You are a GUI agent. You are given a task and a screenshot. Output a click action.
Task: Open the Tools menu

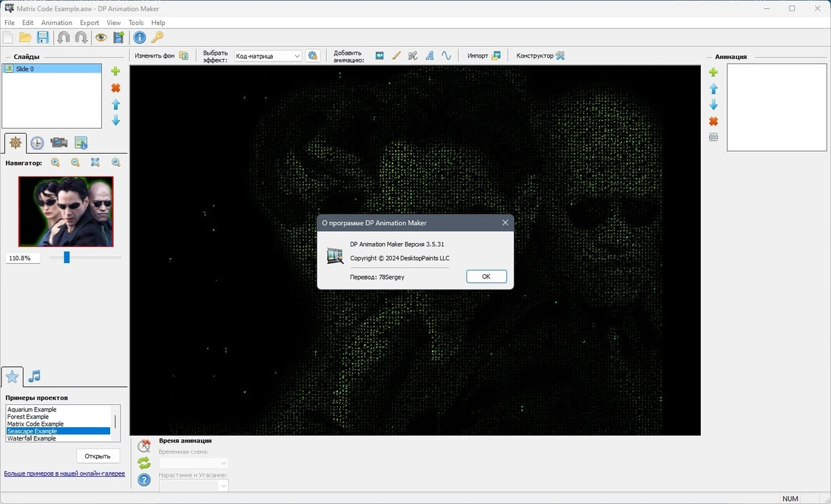pyautogui.click(x=136, y=23)
